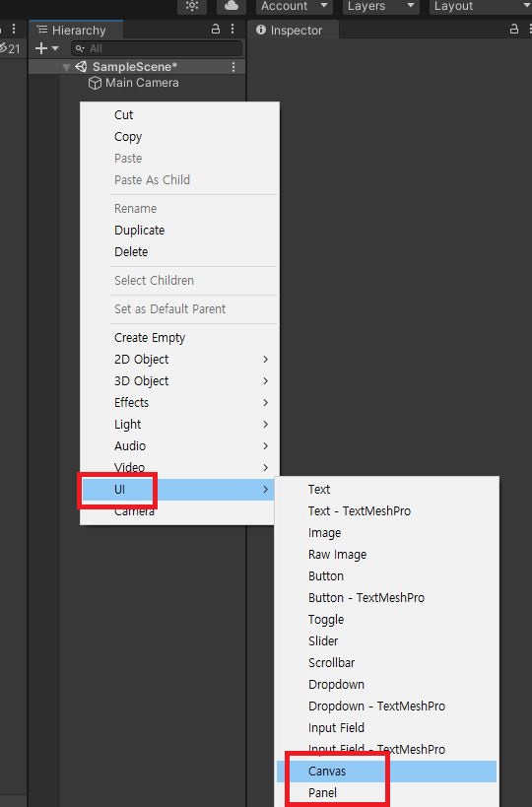
Task: Create a Text - TextMeshPro element
Action: [x=386, y=511]
